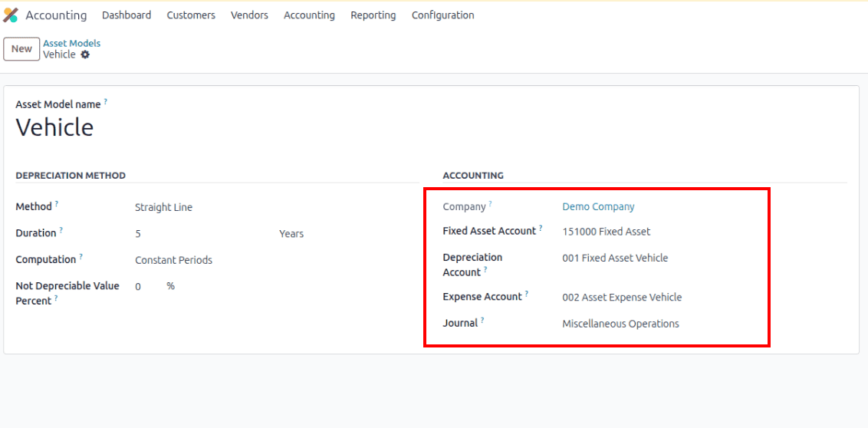Click the Journal field label
This screenshot has width=868, height=428.
click(x=460, y=324)
